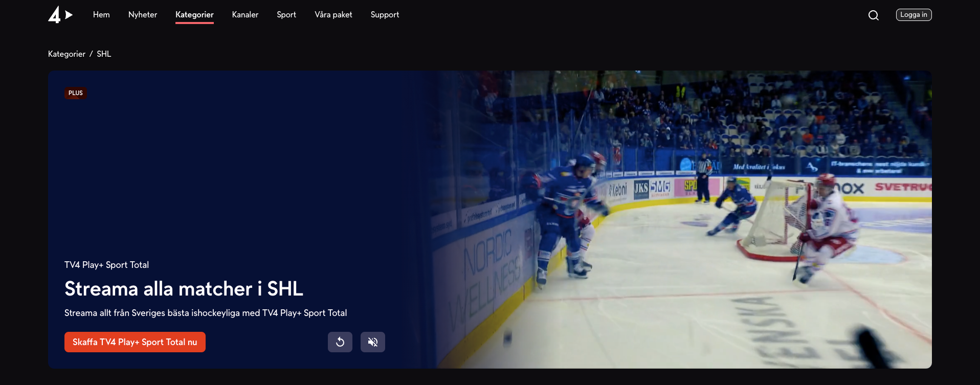Open the Nyheter menu item
The height and width of the screenshot is (385, 980).
pos(143,15)
